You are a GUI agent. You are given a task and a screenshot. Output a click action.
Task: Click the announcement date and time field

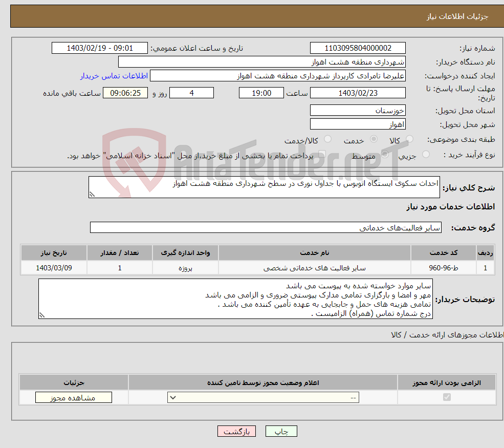pos(100,48)
